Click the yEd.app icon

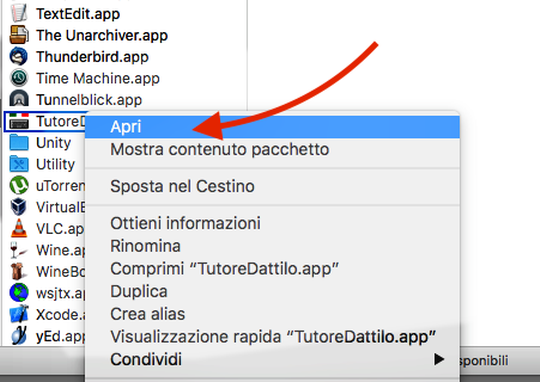click(19, 335)
